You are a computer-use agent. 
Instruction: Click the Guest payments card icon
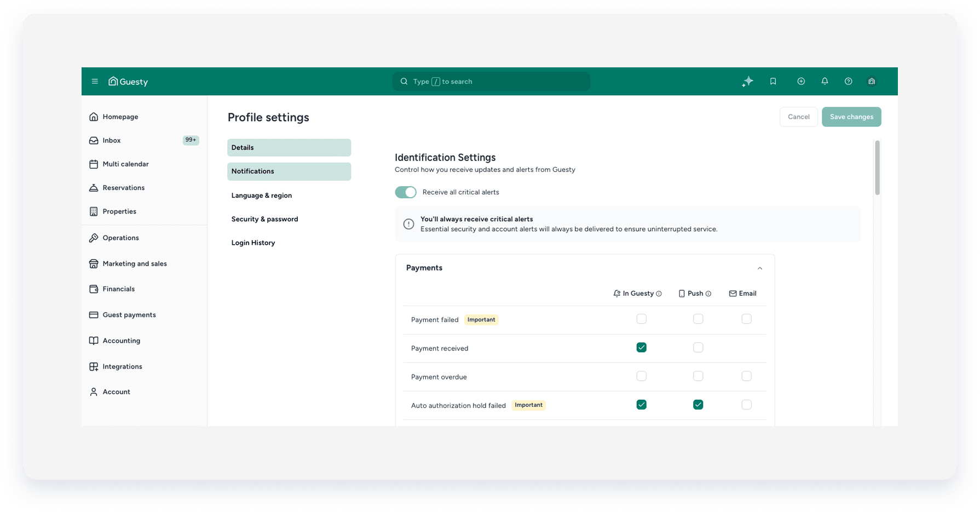94,315
